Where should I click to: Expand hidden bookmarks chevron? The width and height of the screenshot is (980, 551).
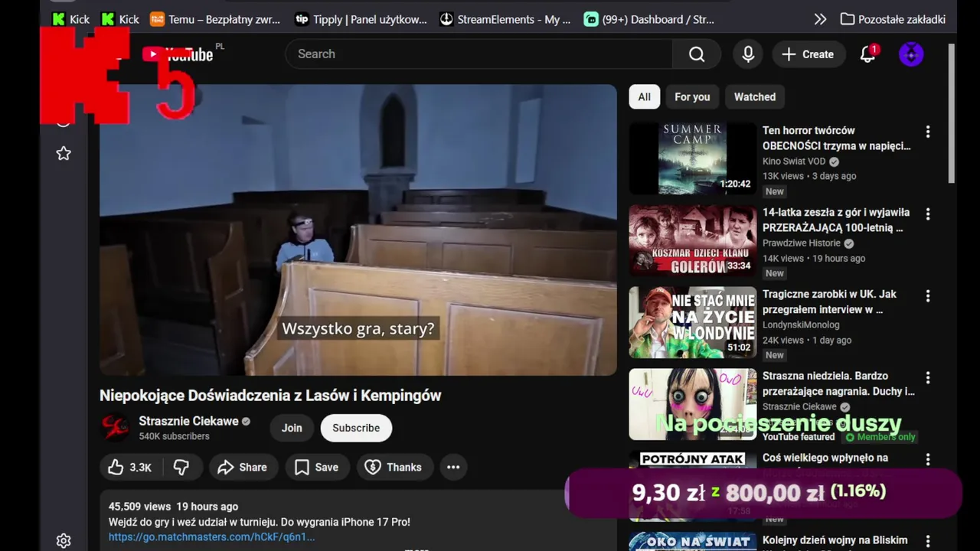(820, 19)
